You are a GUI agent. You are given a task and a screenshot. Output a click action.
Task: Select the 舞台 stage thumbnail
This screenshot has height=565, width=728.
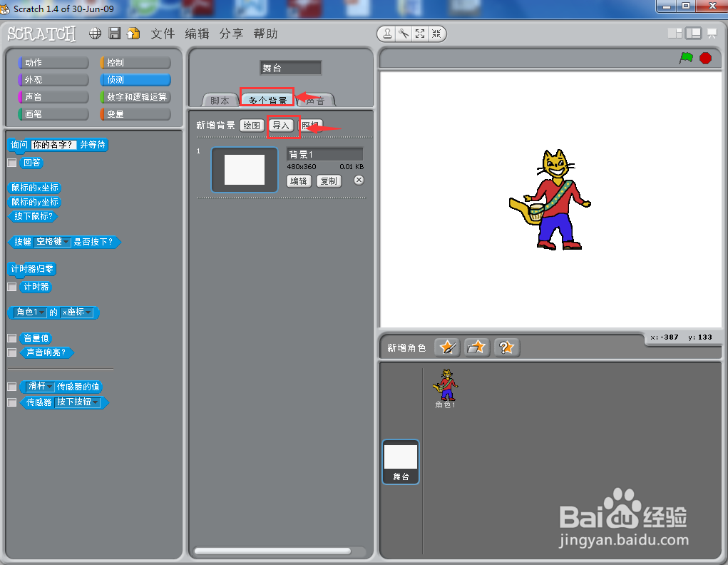(x=401, y=462)
